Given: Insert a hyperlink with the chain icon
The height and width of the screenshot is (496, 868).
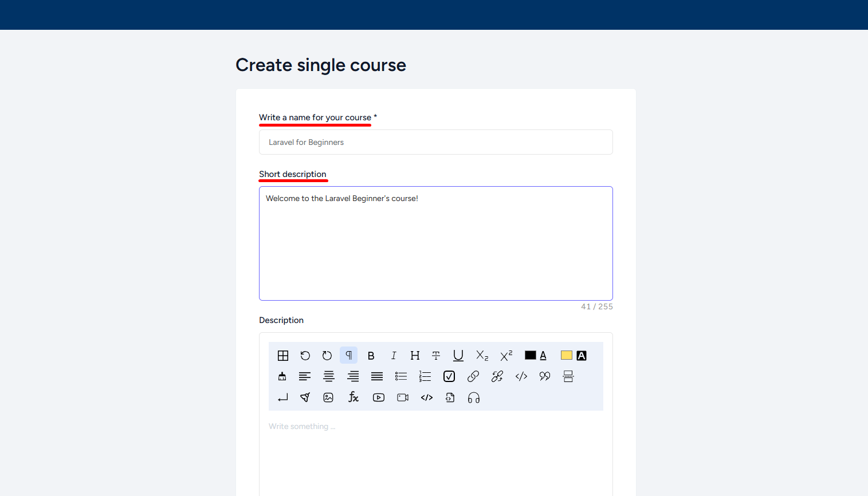Looking at the screenshot, I should click(473, 376).
